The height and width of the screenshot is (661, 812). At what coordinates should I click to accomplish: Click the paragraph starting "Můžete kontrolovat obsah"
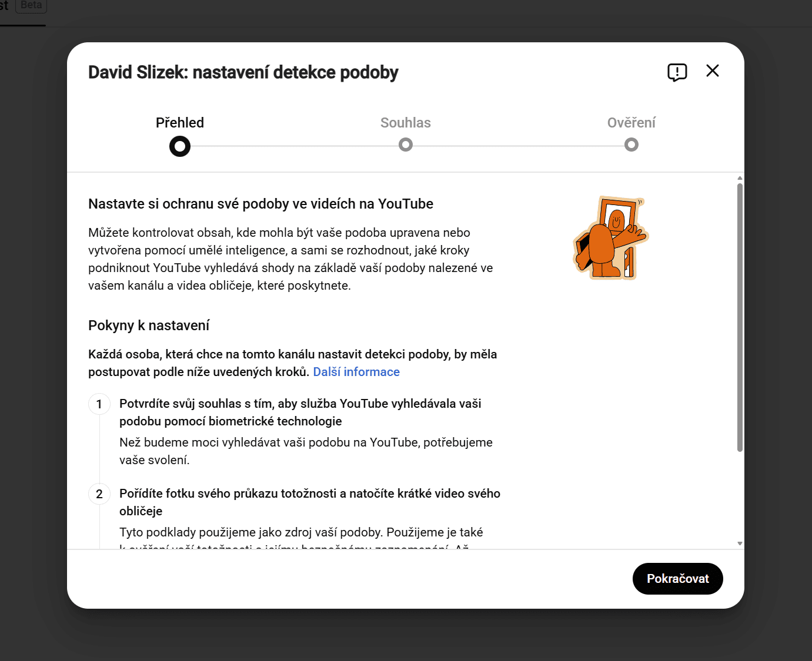290,259
